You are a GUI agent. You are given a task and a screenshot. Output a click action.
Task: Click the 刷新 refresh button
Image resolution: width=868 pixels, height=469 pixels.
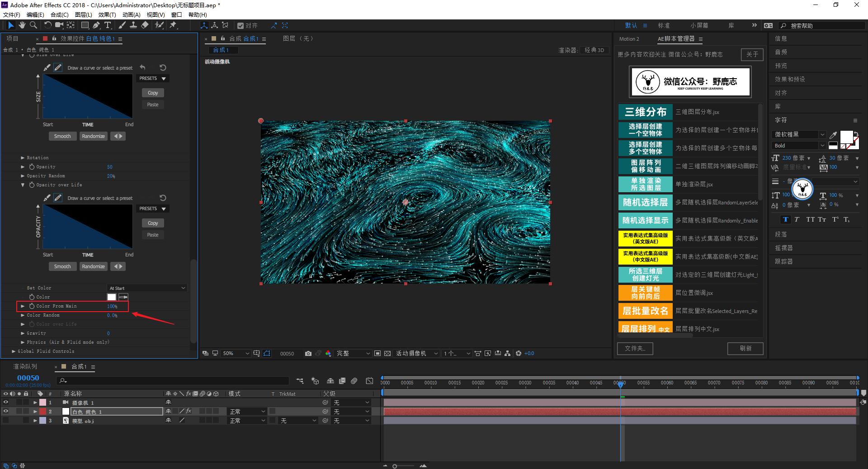coord(745,348)
